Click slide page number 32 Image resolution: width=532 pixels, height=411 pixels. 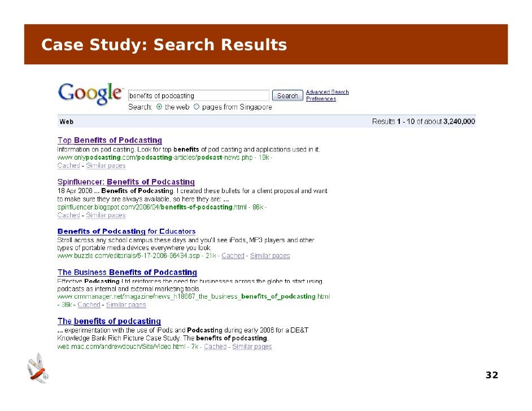click(x=492, y=375)
